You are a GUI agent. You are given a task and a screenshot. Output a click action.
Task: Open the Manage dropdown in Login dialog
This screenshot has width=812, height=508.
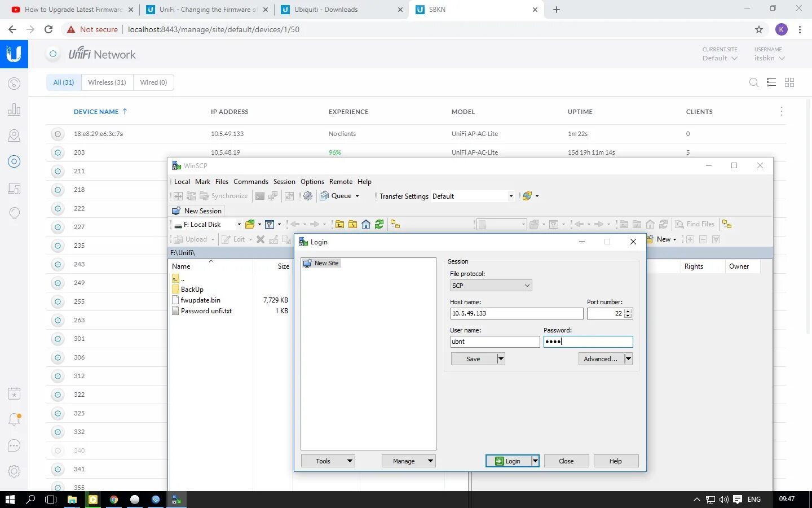409,461
